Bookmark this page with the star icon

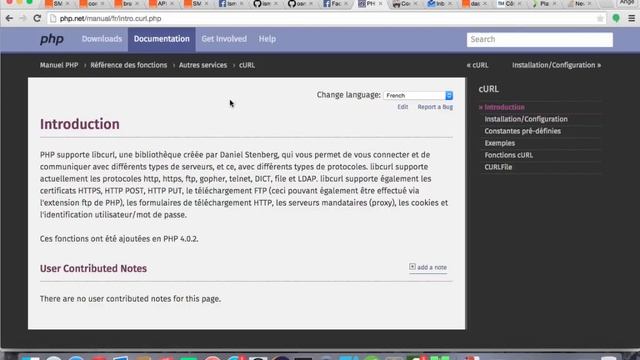pyautogui.click(x=600, y=18)
